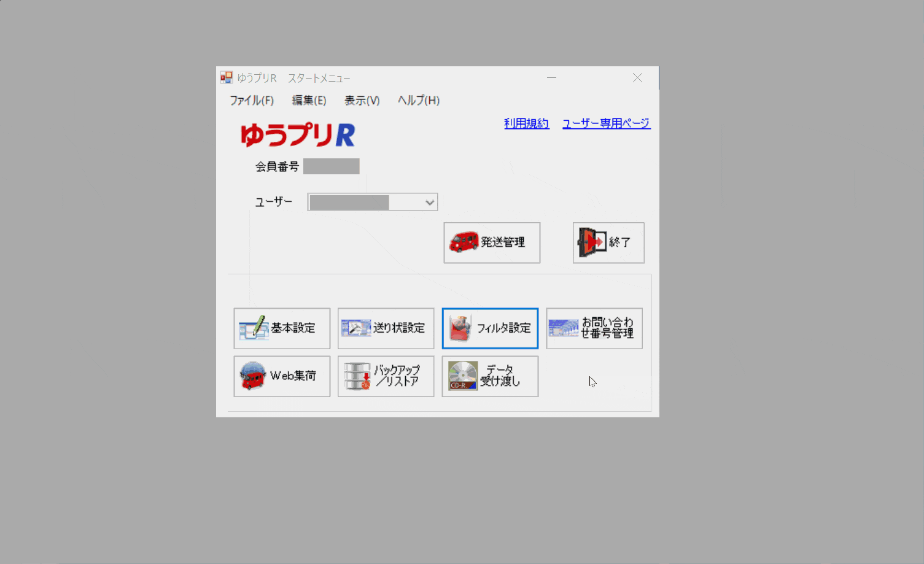
Task: Open データ受け渡し data transfer
Action: (490, 376)
